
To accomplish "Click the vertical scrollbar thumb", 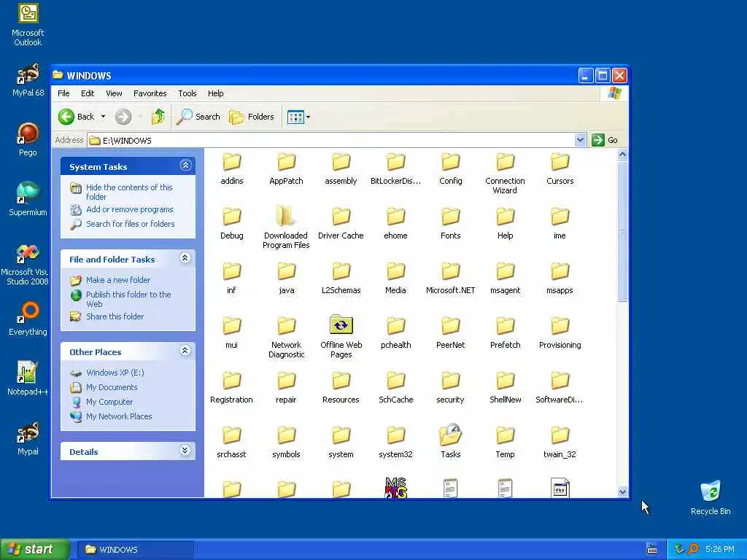I will tap(622, 231).
